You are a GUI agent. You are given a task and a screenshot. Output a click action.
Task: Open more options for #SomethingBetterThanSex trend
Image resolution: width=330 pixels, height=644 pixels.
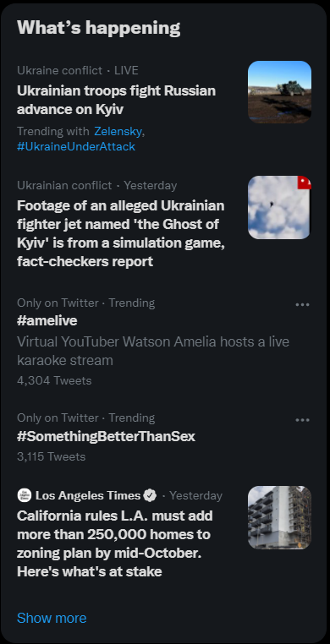pos(302,420)
